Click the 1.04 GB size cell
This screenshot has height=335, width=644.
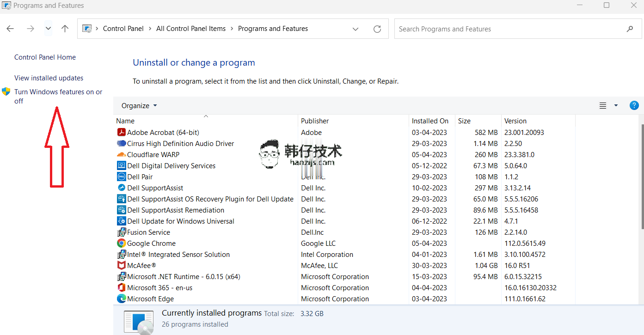click(486, 266)
